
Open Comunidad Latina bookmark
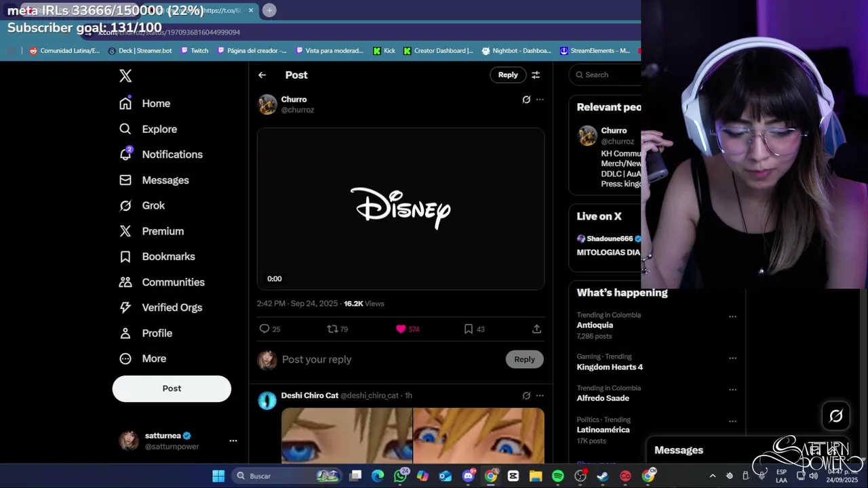[64, 51]
